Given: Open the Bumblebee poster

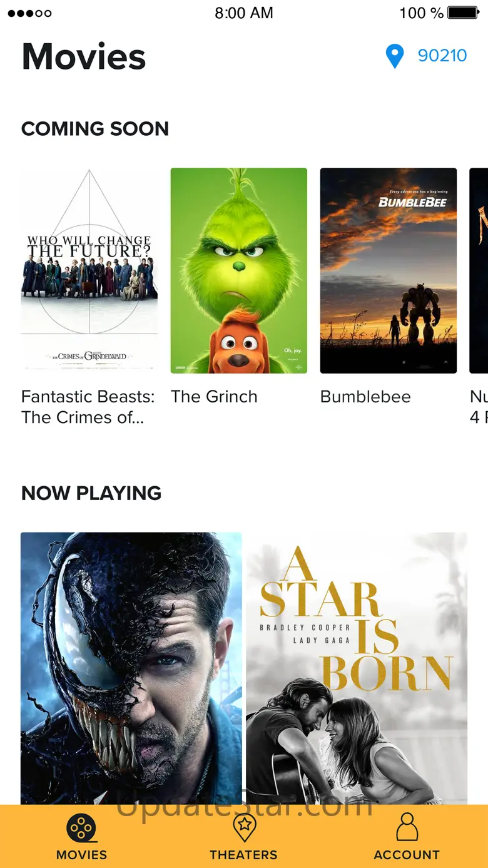Looking at the screenshot, I should pos(389,270).
